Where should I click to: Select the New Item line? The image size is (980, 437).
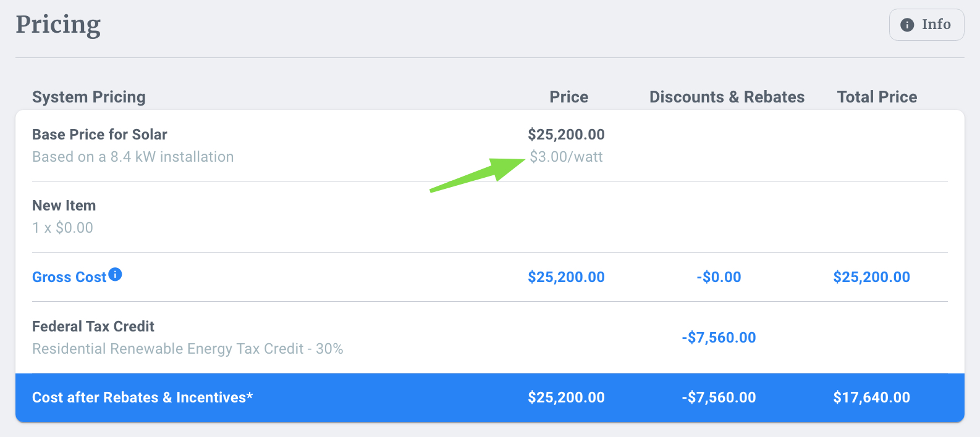tap(64, 206)
